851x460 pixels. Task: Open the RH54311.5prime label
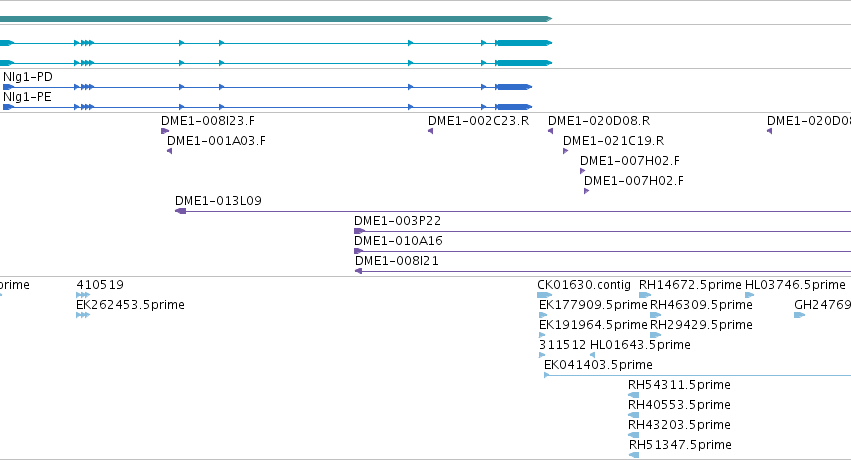(x=679, y=385)
